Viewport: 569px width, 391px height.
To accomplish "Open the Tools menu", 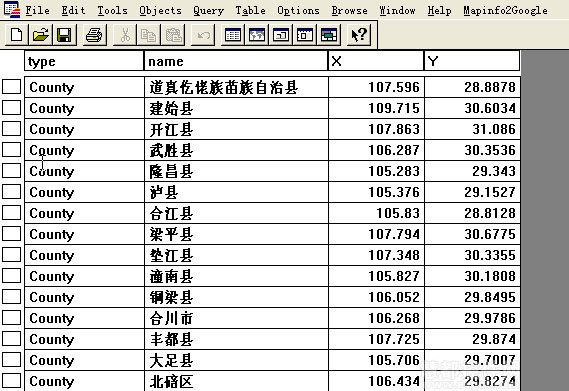I will pyautogui.click(x=112, y=11).
